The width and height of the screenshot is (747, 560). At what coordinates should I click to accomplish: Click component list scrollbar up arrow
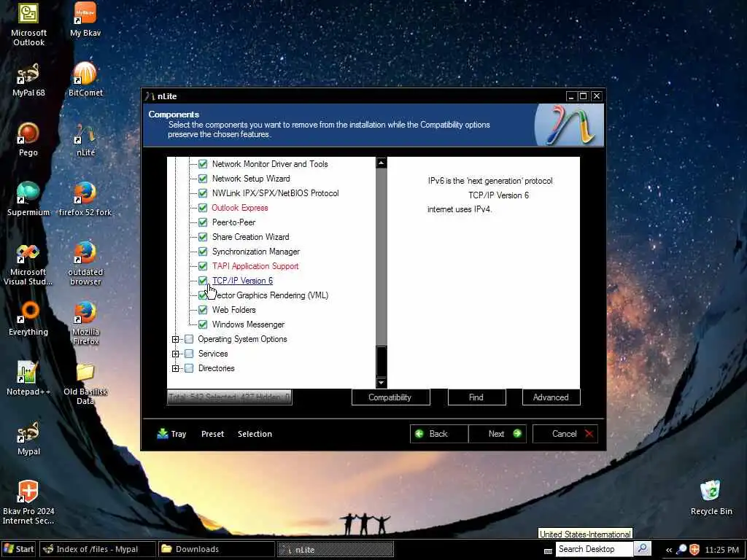tap(381, 163)
